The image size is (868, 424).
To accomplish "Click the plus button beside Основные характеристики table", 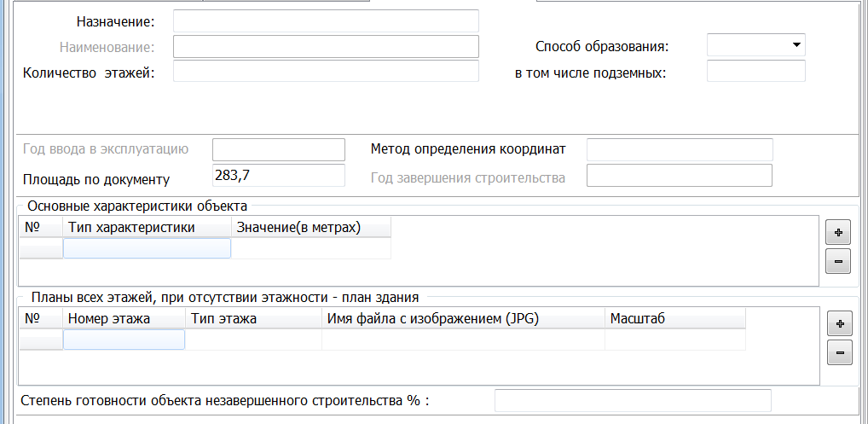I will [x=838, y=232].
